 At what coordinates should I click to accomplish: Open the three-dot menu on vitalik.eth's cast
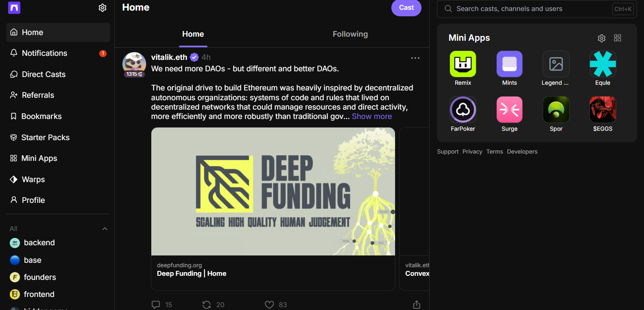click(415, 58)
